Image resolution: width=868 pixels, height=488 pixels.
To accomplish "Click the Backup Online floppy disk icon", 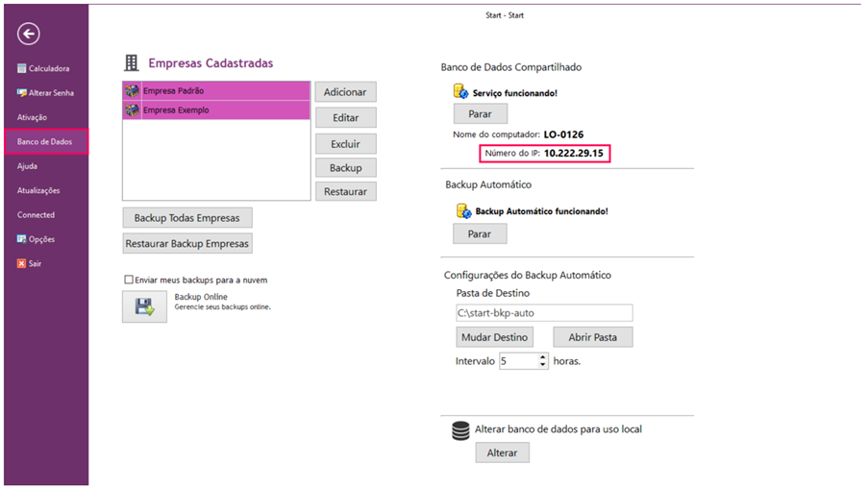I will click(144, 306).
